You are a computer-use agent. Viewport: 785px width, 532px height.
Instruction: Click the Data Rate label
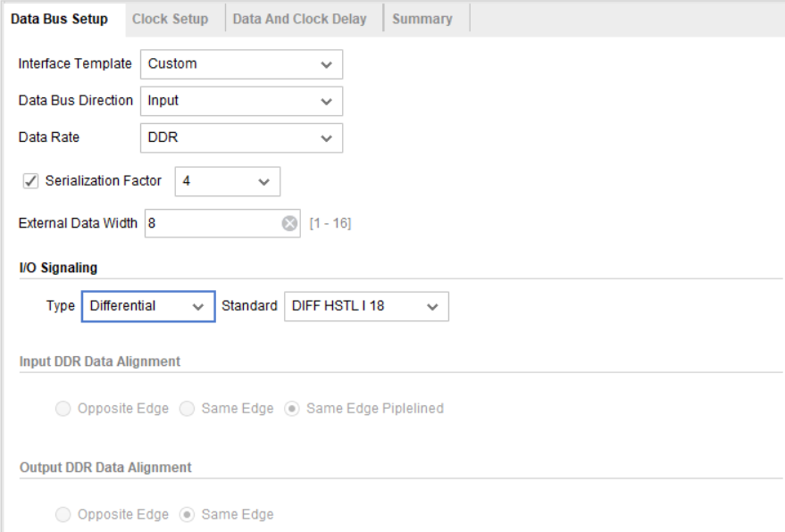click(x=49, y=137)
